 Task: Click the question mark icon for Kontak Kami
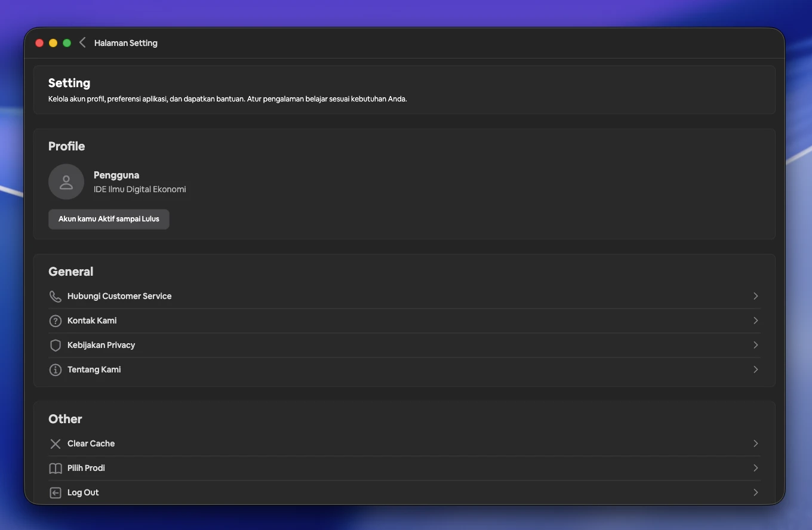[x=55, y=321]
